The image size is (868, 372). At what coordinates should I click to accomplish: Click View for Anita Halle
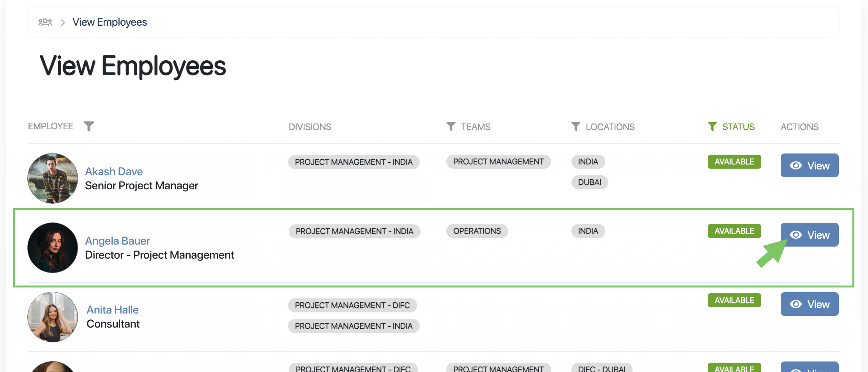click(810, 304)
